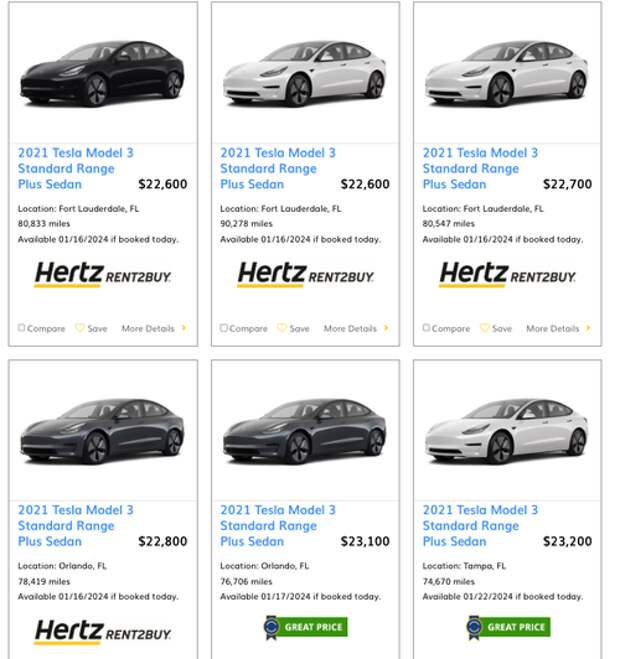Check Compare on the 80,833 miles Tesla

pos(22,328)
